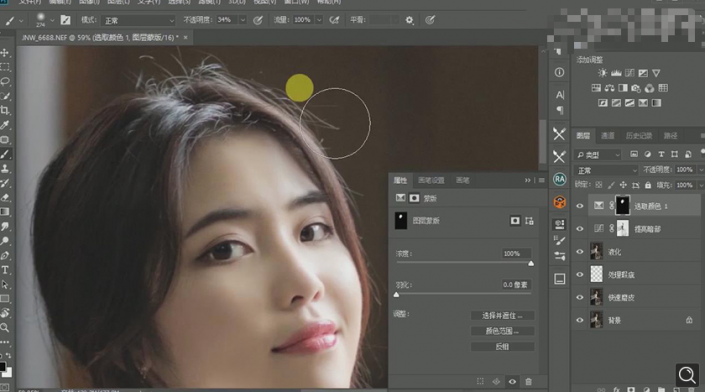This screenshot has height=392, width=705.
Task: Select the 属性 properties tab
Action: [x=400, y=180]
